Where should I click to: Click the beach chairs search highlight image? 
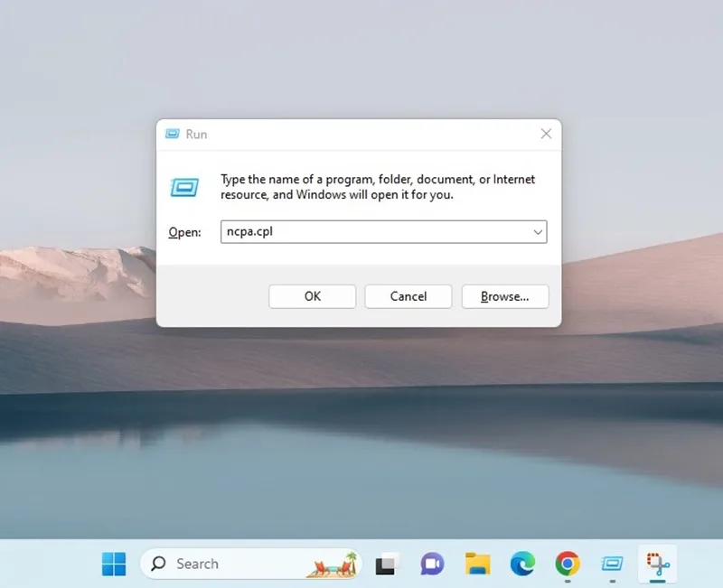(x=333, y=565)
